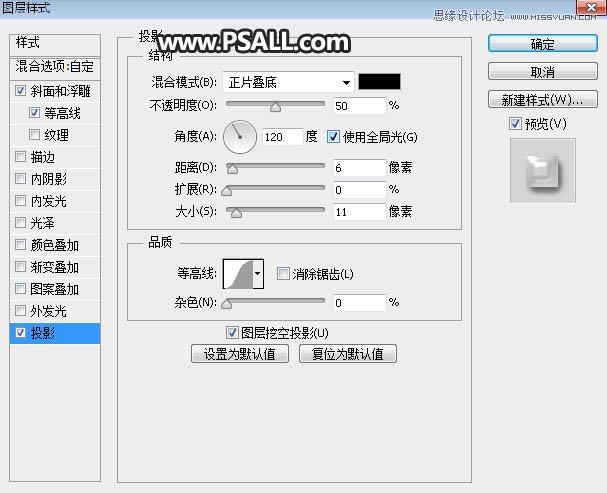The width and height of the screenshot is (607, 493).
Task: Focus the 扩展 spread value field
Action: coord(360,190)
